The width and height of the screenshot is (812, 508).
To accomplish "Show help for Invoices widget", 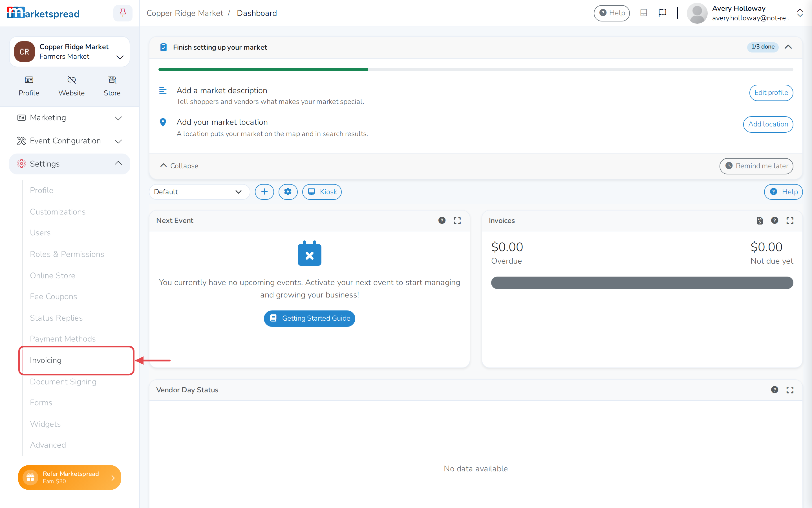I will point(775,220).
